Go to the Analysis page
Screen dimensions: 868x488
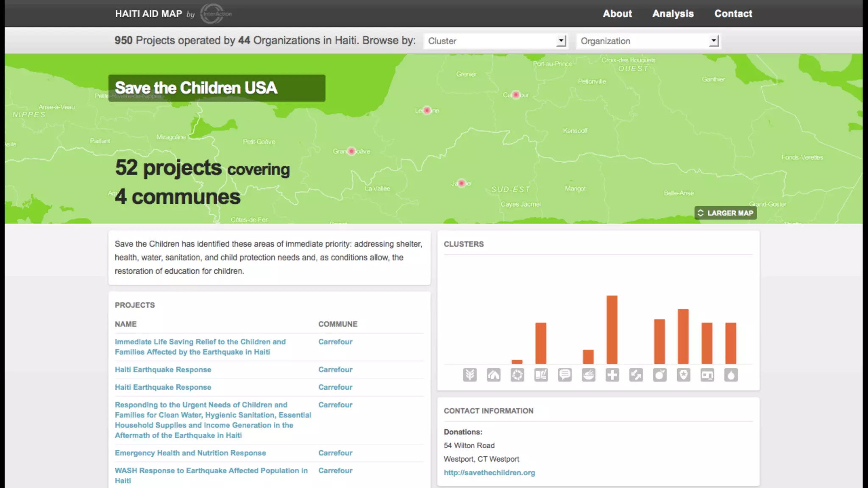point(673,14)
